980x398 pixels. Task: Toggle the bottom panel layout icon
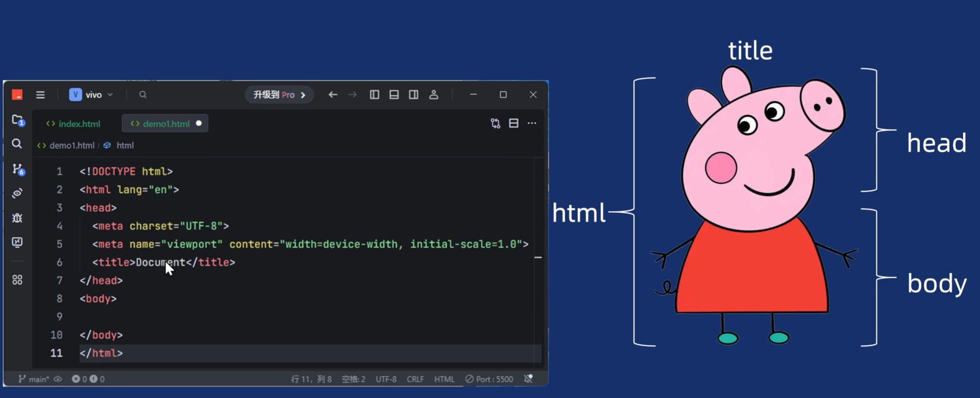pos(394,95)
